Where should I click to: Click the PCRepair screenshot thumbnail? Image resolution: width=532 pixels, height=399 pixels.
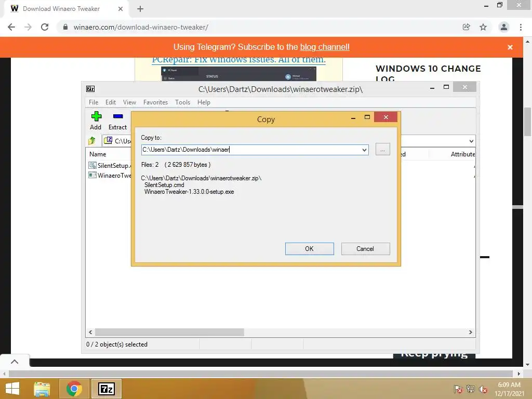tap(238, 74)
